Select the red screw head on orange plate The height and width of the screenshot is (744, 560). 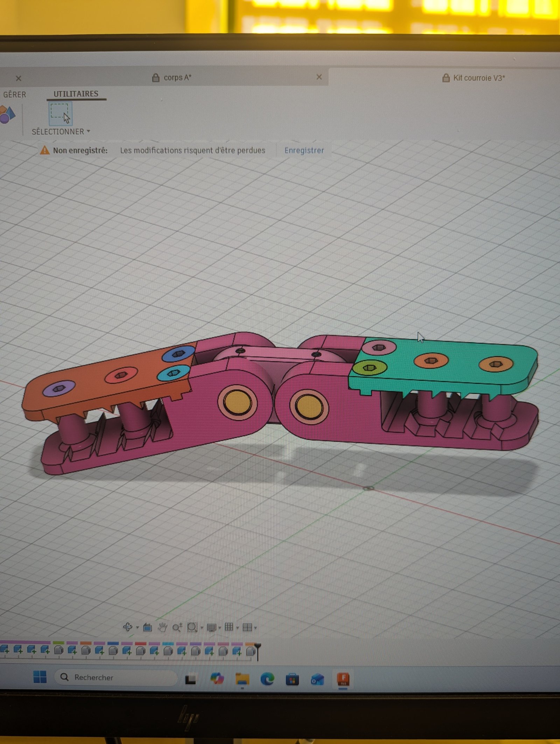[121, 375]
